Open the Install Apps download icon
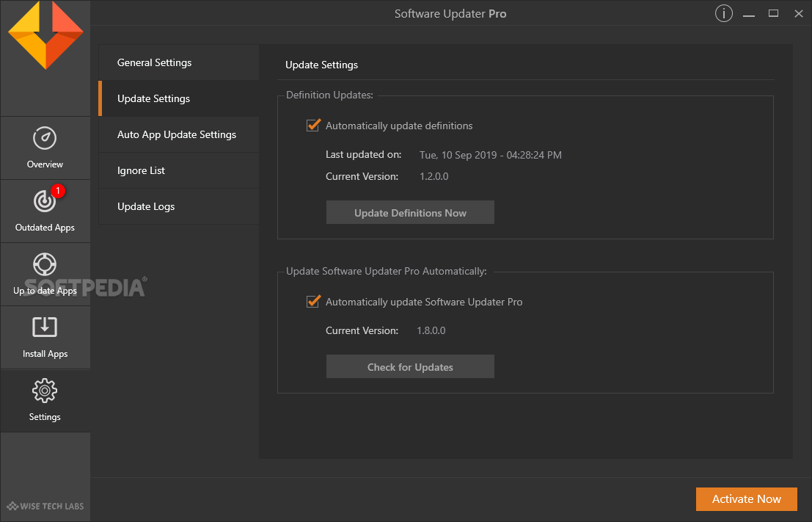This screenshot has width=812, height=522. click(x=45, y=327)
